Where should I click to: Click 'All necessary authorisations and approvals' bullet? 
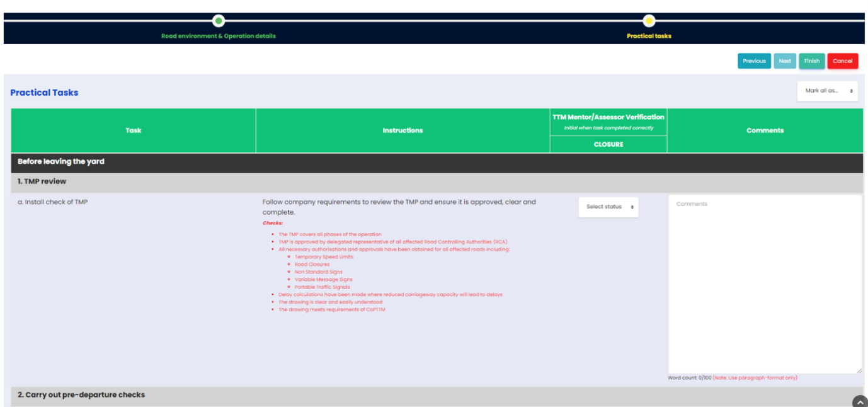click(394, 249)
